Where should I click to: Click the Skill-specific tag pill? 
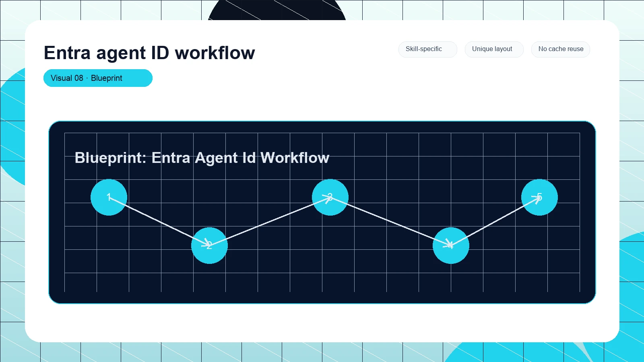427,49
